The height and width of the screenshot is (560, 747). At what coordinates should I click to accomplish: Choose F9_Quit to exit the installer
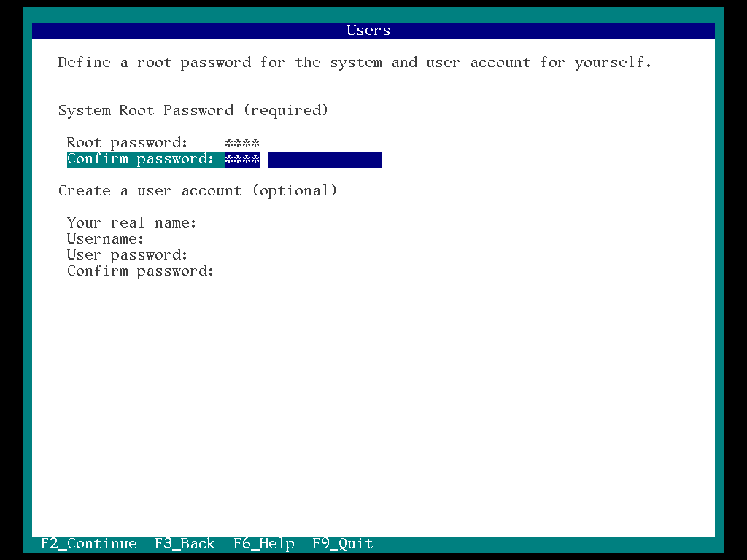343,544
